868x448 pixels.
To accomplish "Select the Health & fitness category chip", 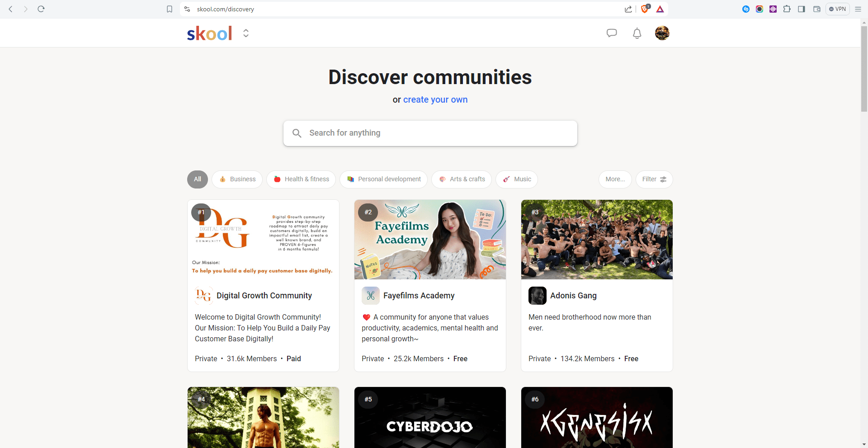I will [x=301, y=179].
